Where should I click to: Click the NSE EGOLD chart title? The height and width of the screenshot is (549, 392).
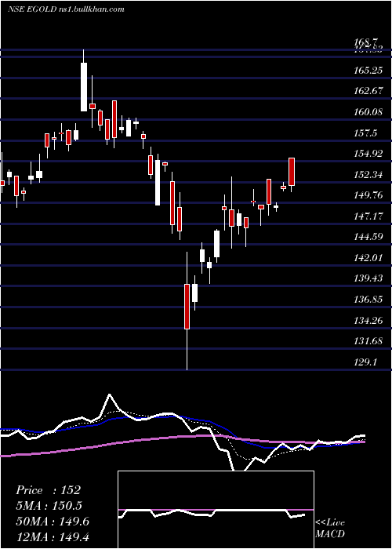[x=66, y=9]
